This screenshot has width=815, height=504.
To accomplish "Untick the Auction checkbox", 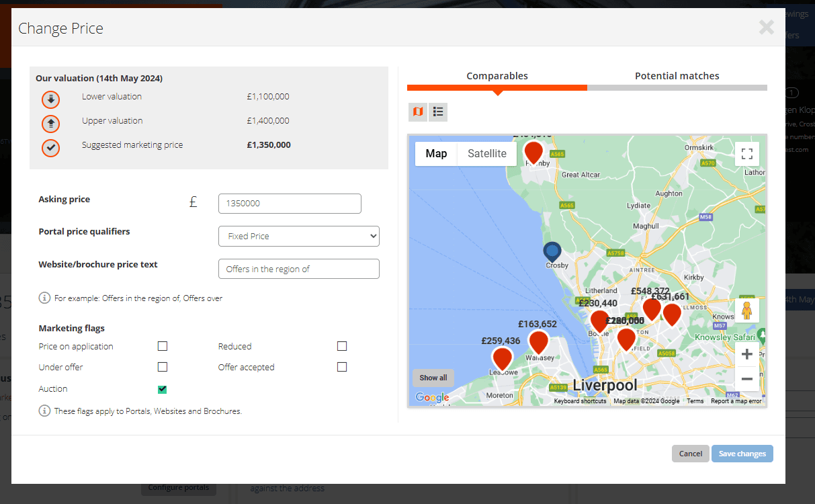I will 163,389.
